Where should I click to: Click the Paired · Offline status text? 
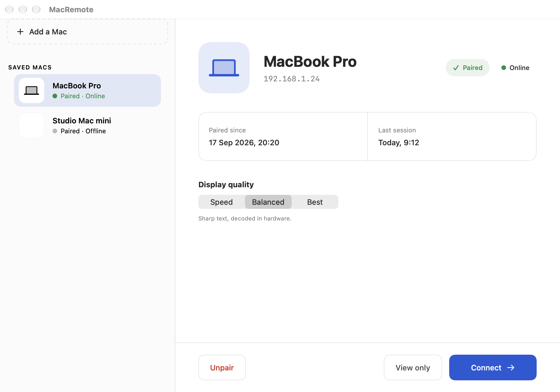point(83,131)
